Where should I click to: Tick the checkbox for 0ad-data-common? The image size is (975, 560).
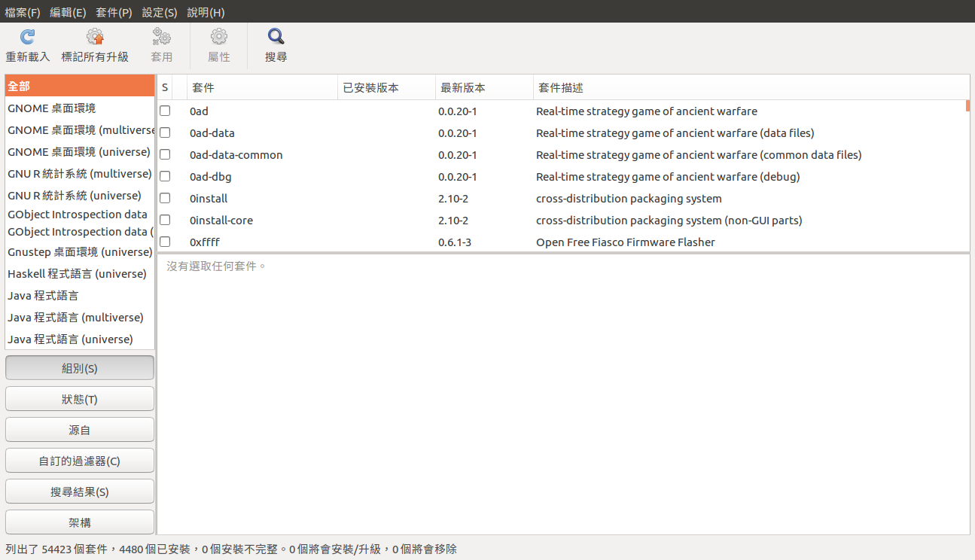(x=165, y=155)
